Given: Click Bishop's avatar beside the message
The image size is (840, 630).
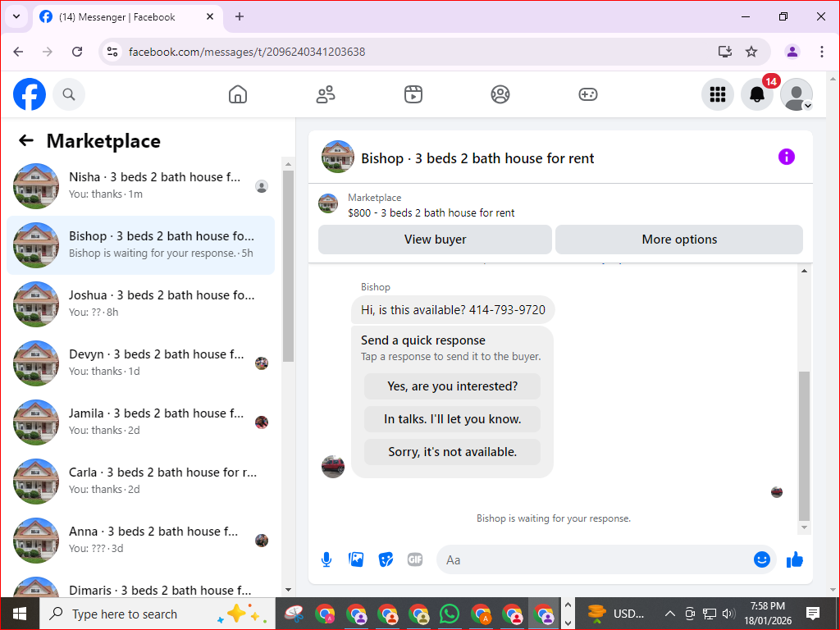Looking at the screenshot, I should pyautogui.click(x=333, y=467).
